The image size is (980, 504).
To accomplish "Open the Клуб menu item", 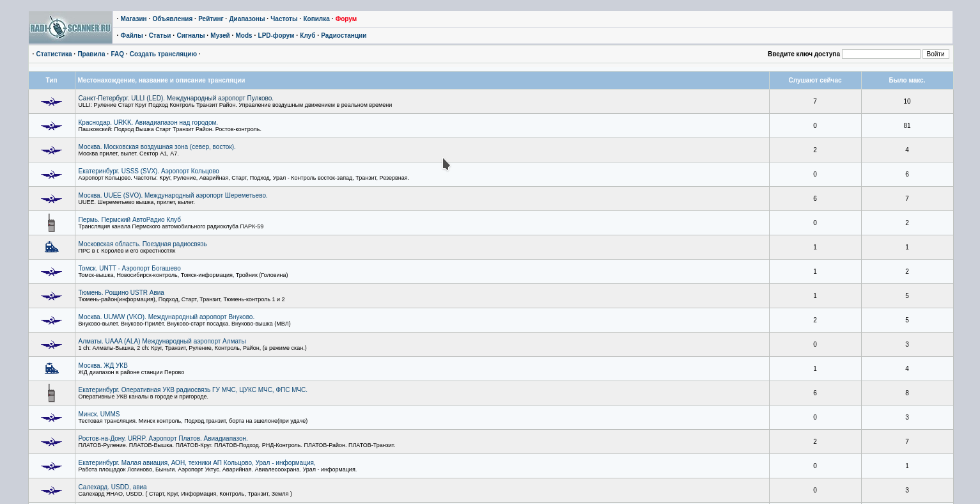I will pyautogui.click(x=307, y=36).
